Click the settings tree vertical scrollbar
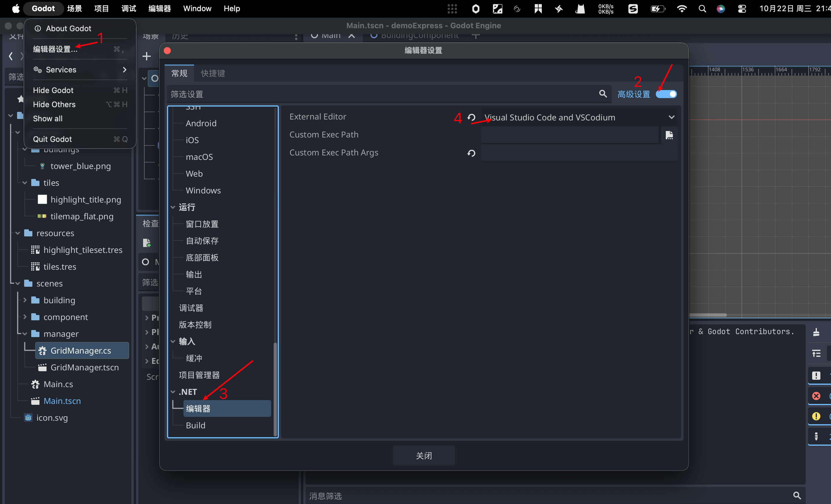 [275, 388]
